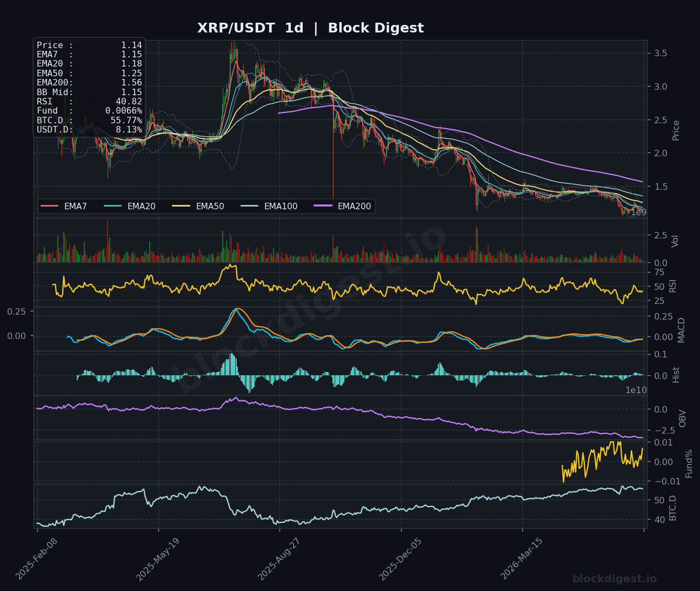700x591 pixels.
Task: Click the BB Mid value row
Action: point(89,92)
